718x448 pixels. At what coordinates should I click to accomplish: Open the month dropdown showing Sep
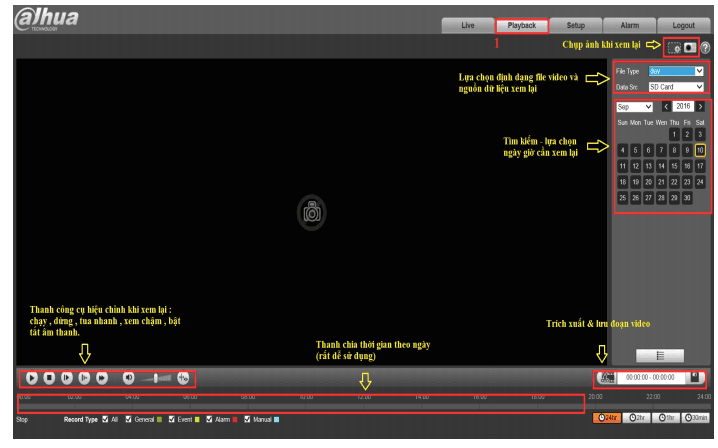[634, 106]
